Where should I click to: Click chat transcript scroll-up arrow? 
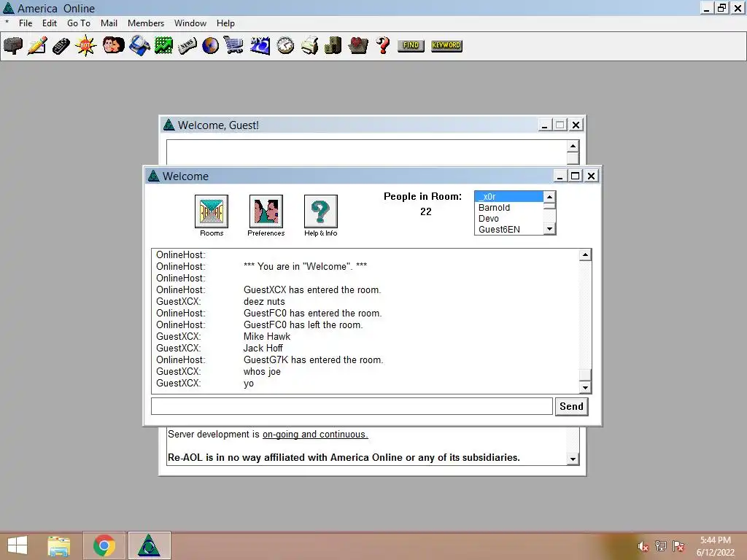coord(585,254)
